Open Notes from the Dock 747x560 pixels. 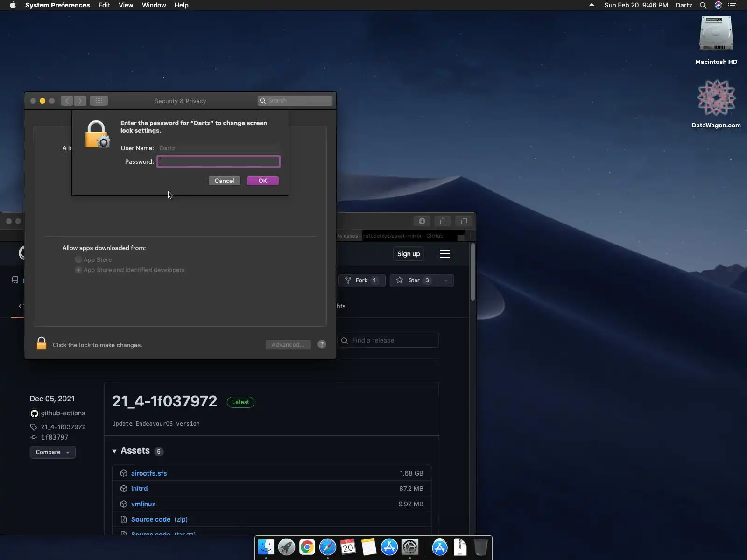[x=369, y=547]
